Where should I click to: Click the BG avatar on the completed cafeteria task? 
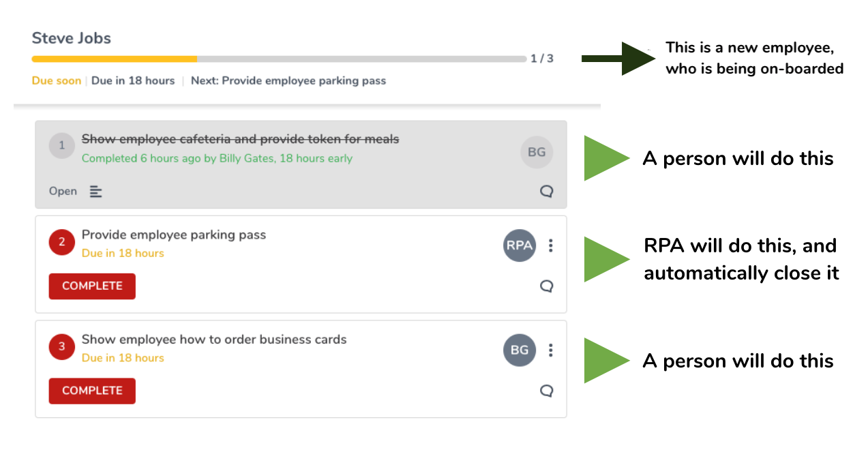536,151
